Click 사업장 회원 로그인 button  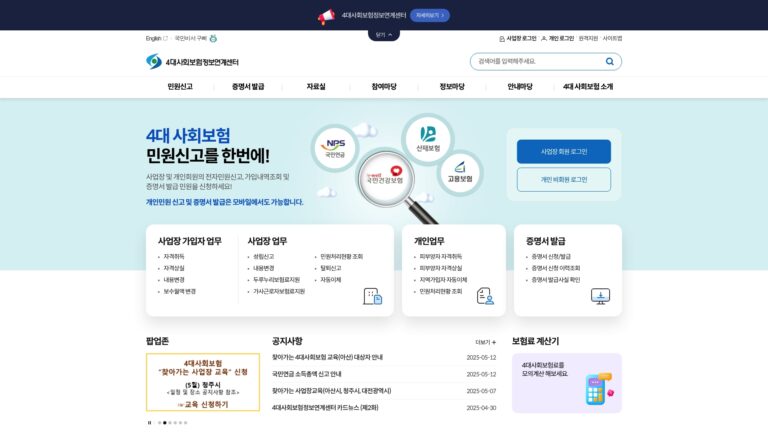click(564, 151)
